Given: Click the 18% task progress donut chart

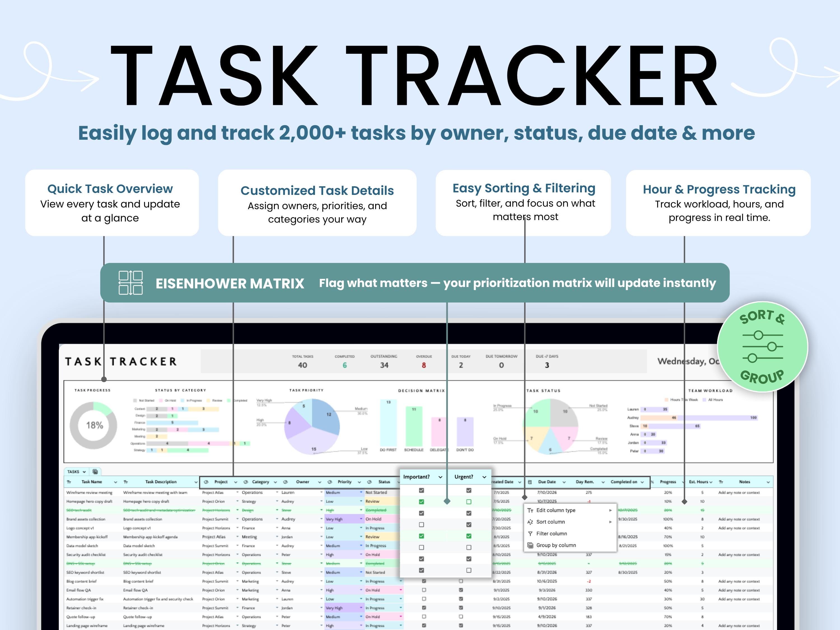Looking at the screenshot, I should click(x=94, y=425).
